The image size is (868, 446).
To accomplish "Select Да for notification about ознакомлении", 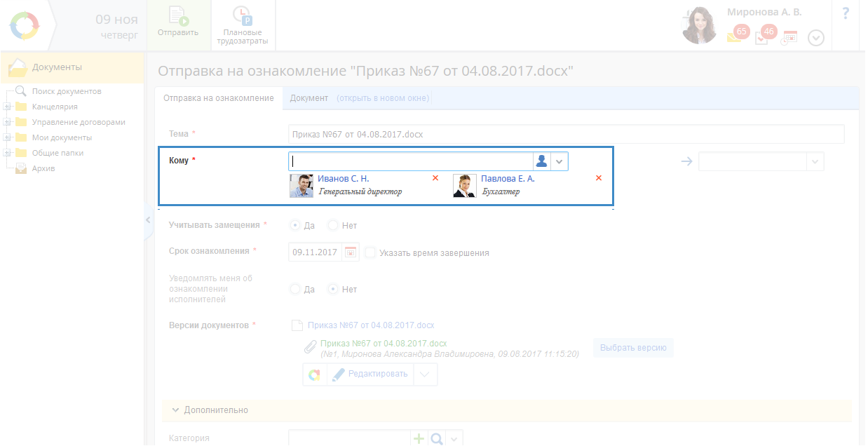I will [295, 289].
